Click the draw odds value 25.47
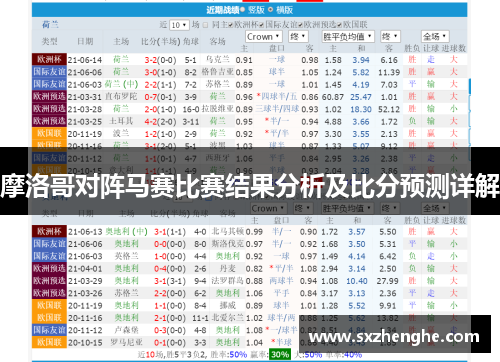Image resolution: width=500 pixels, height=362 pixels. [x=361, y=97]
